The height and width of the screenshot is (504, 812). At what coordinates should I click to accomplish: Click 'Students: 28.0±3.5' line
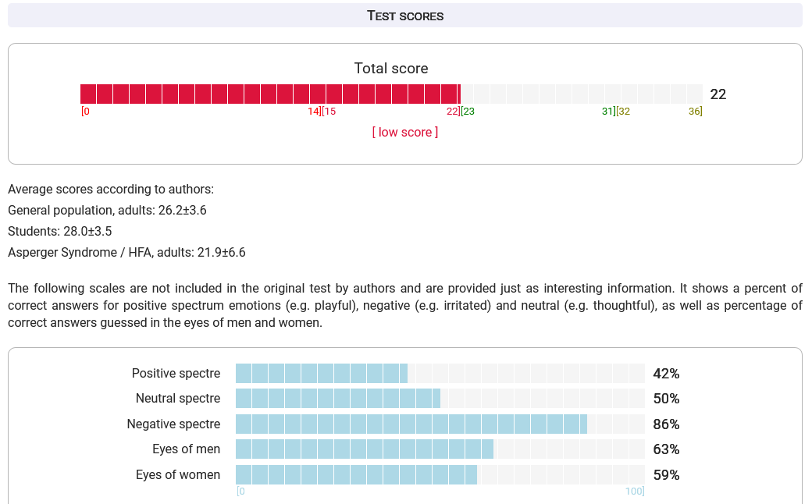pyautogui.click(x=59, y=231)
